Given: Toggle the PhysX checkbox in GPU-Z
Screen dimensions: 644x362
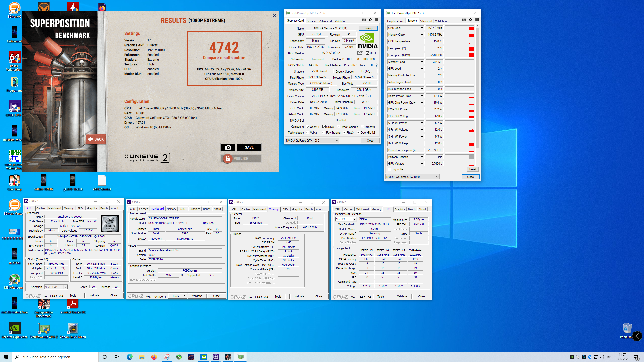Looking at the screenshot, I should (344, 133).
